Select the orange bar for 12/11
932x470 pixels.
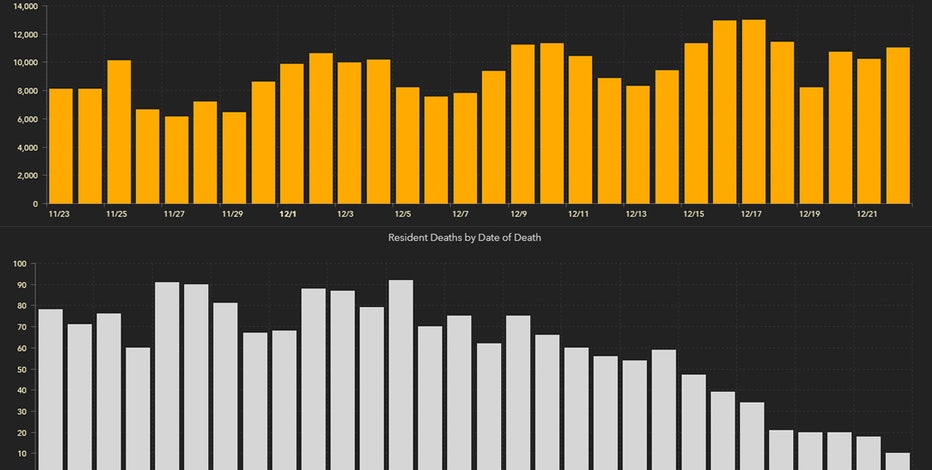[581, 130]
